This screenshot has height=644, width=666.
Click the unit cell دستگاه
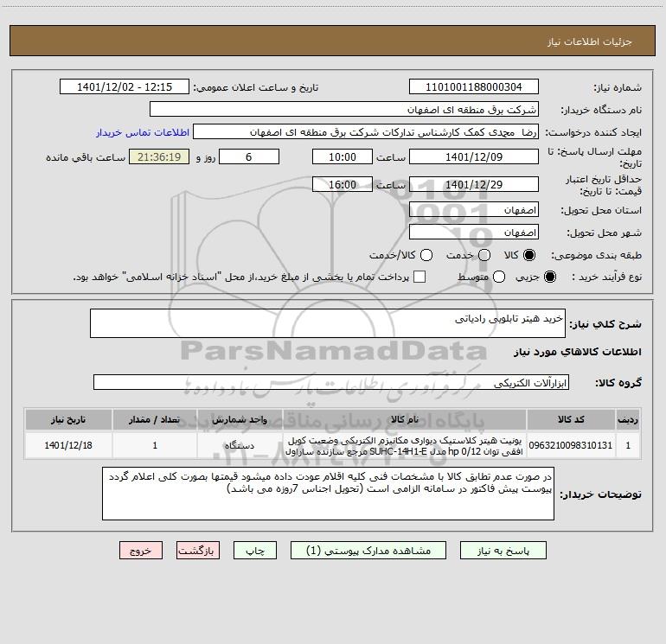240,445
